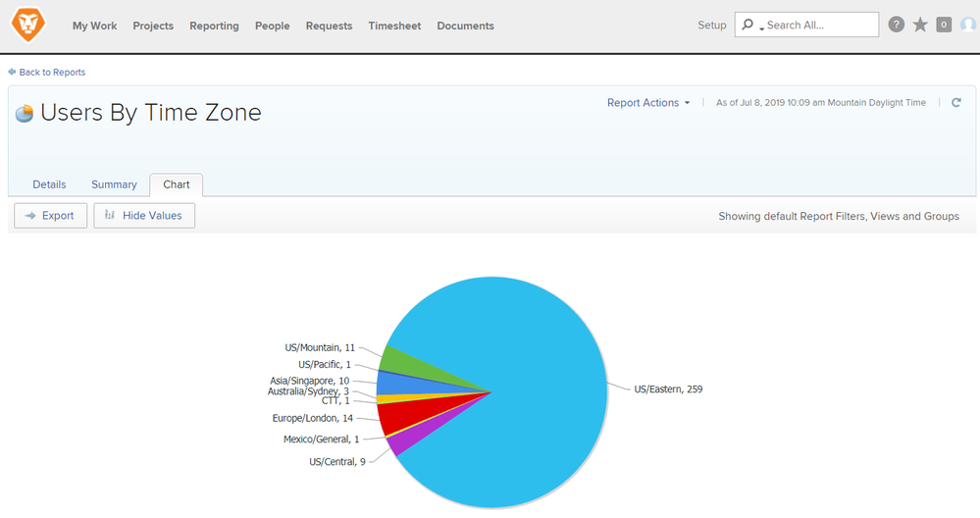Switch to the Details tab
This screenshot has height=518, width=980.
coord(49,184)
